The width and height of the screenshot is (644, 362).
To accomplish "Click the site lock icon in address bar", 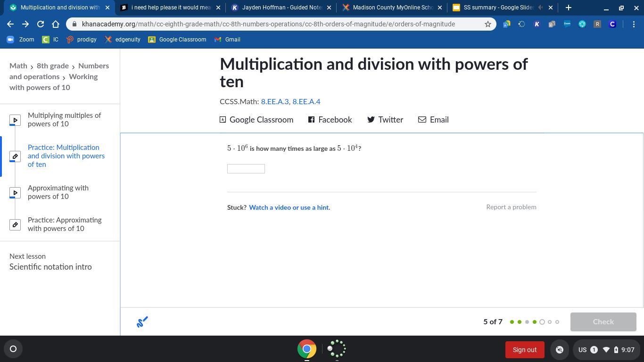I will point(74,24).
